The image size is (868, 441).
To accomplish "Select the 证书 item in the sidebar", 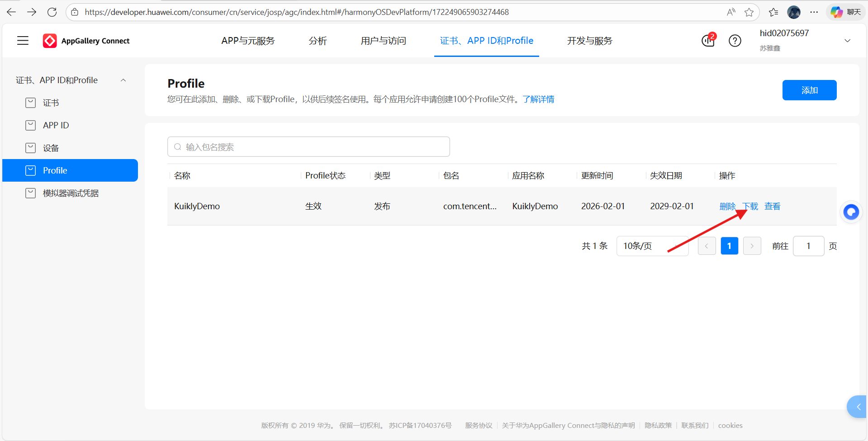I will [51, 103].
